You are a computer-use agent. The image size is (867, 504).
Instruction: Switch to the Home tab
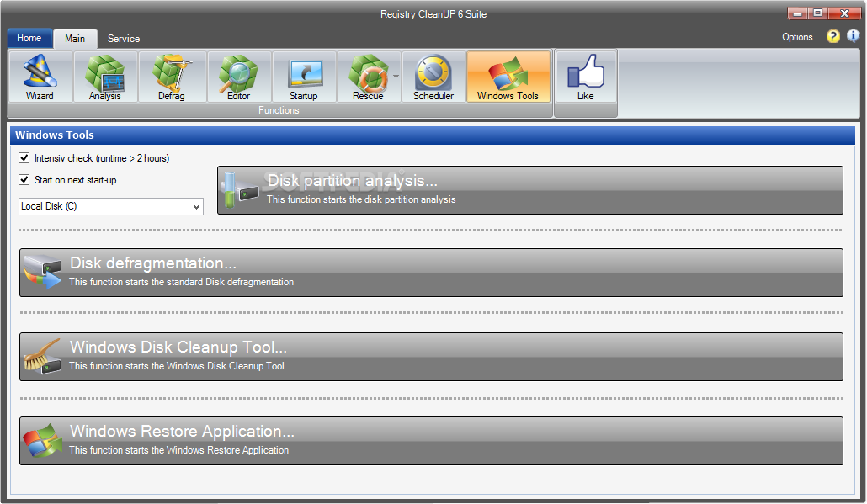(x=29, y=38)
